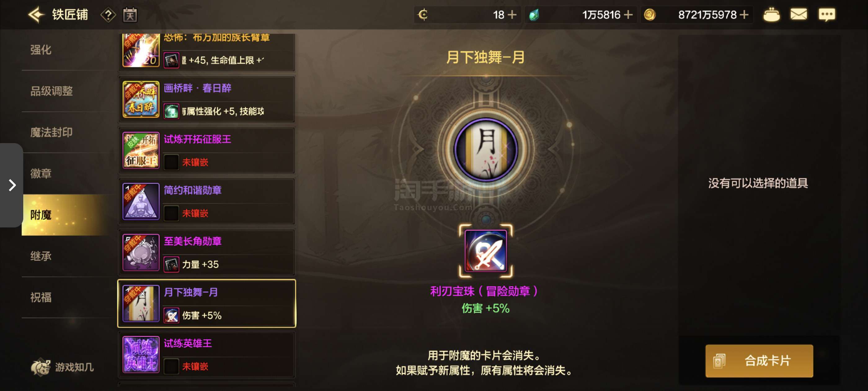Open the help question mark icon

108,15
